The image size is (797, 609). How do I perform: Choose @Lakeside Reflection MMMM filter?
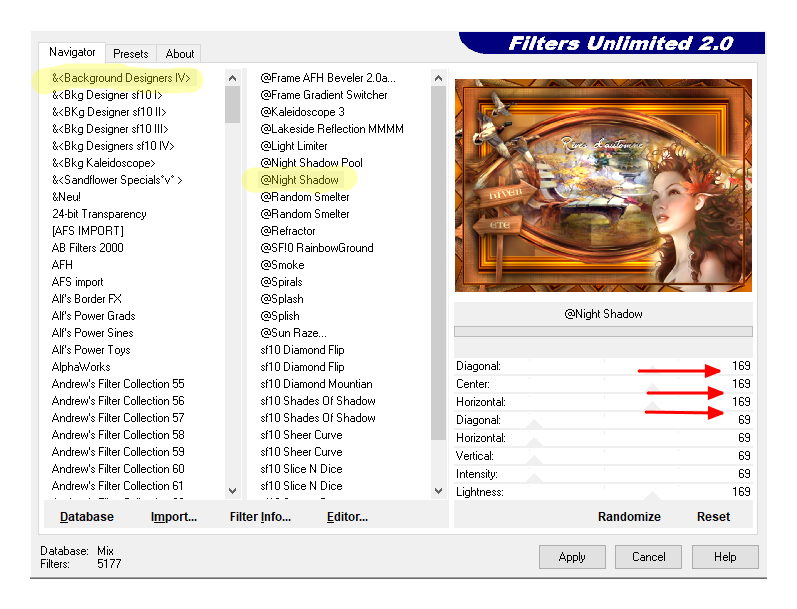tap(332, 129)
